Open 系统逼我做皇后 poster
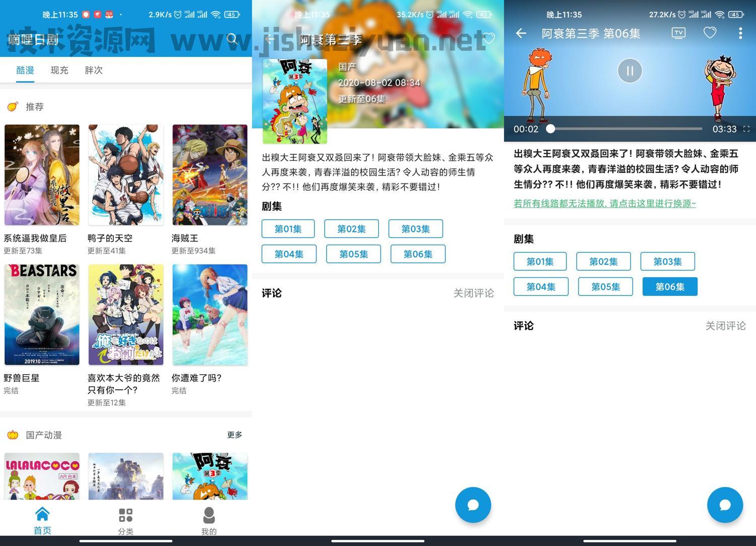The height and width of the screenshot is (546, 756). (42, 175)
